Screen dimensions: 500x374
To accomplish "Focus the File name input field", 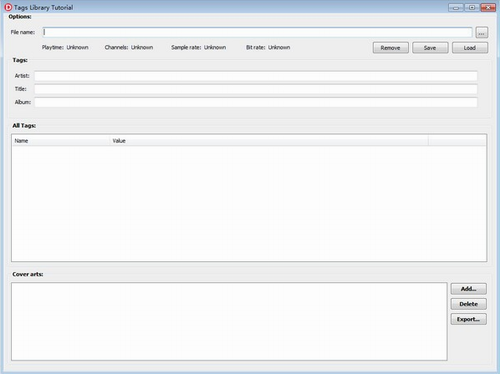I will point(257,32).
